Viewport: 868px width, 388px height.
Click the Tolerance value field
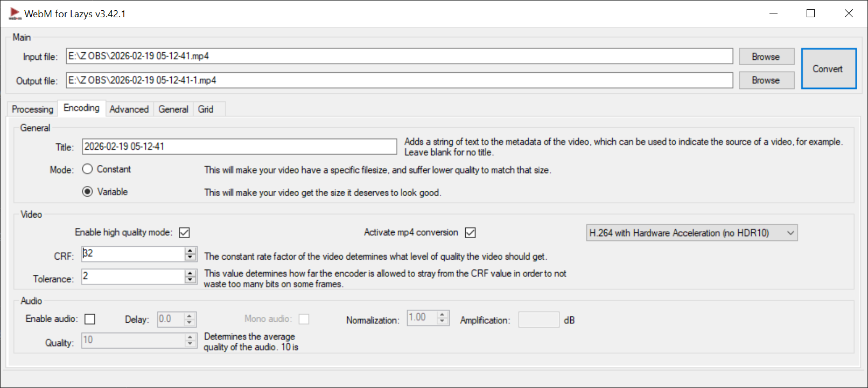pos(133,276)
